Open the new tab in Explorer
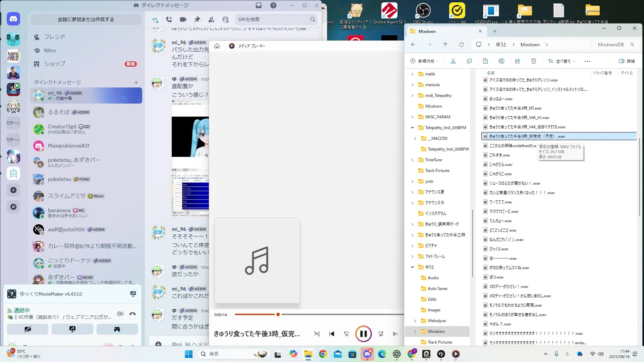 pyautogui.click(x=495, y=31)
